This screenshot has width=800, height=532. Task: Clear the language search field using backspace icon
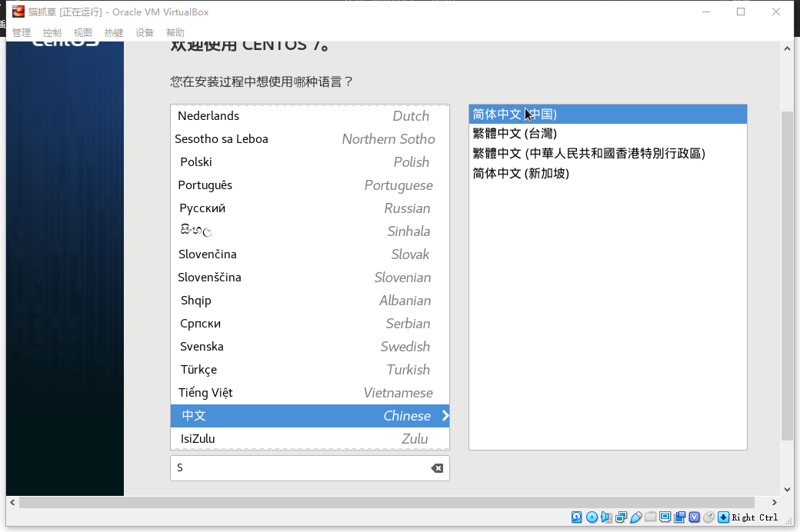(x=437, y=468)
